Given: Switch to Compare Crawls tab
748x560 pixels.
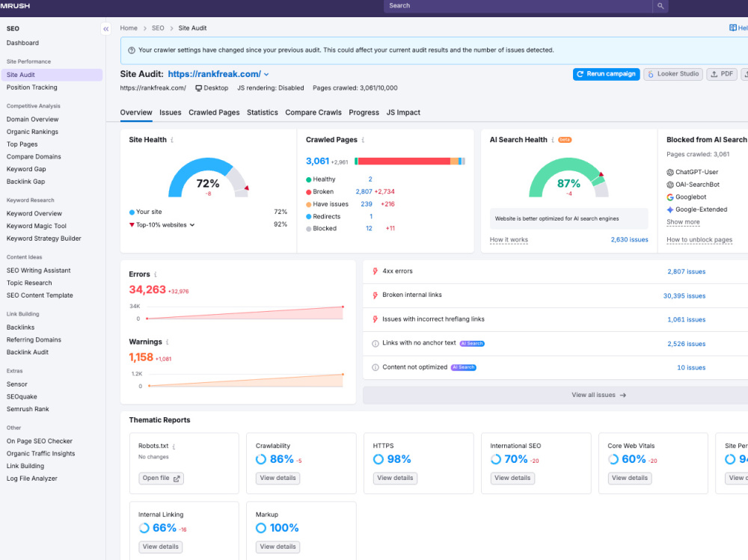Looking at the screenshot, I should (313, 113).
